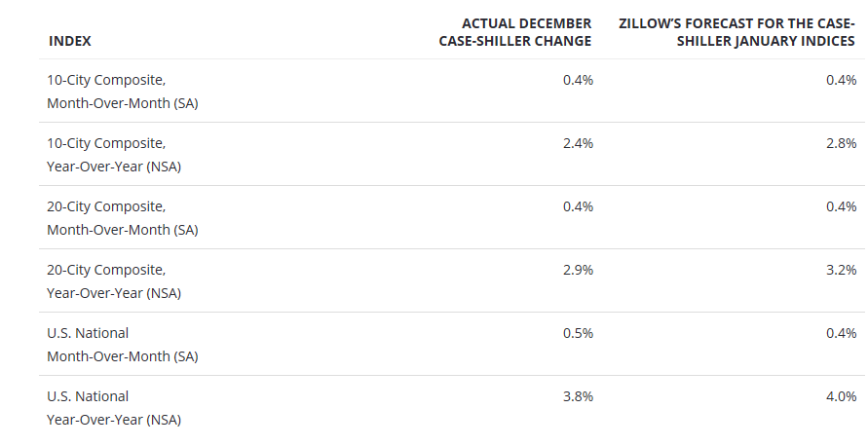This screenshot has height=446, width=868.
Task: Click the 4.0% Zillow forecast value
Action: click(841, 396)
